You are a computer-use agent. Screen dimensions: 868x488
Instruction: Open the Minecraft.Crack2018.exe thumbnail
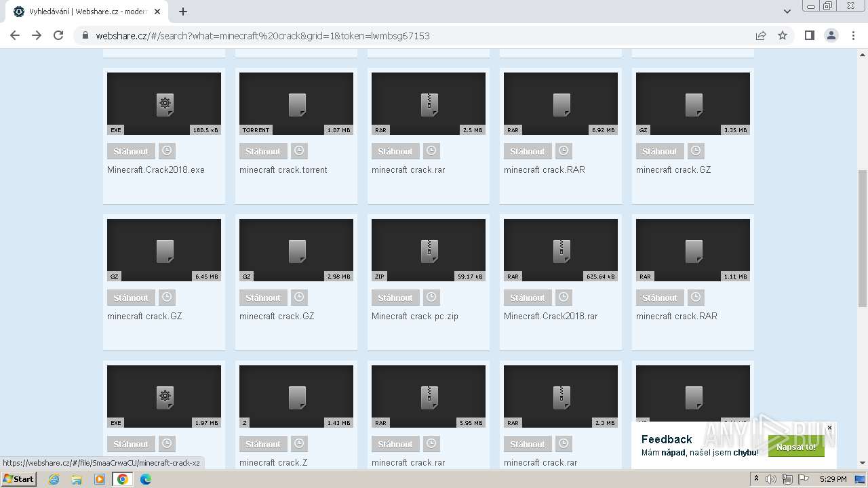[x=164, y=104]
